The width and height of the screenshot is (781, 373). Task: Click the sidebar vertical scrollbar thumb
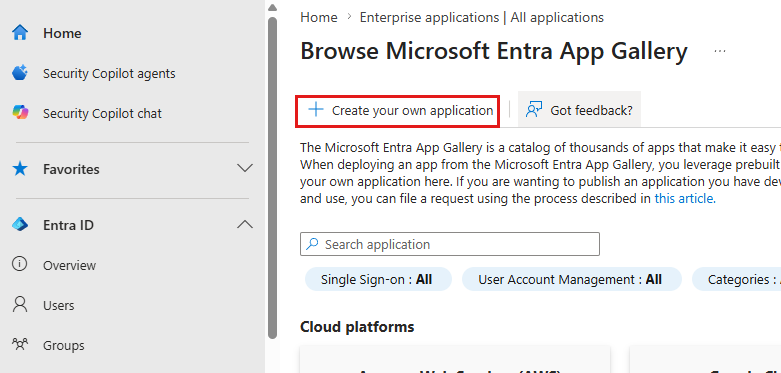pos(272,178)
